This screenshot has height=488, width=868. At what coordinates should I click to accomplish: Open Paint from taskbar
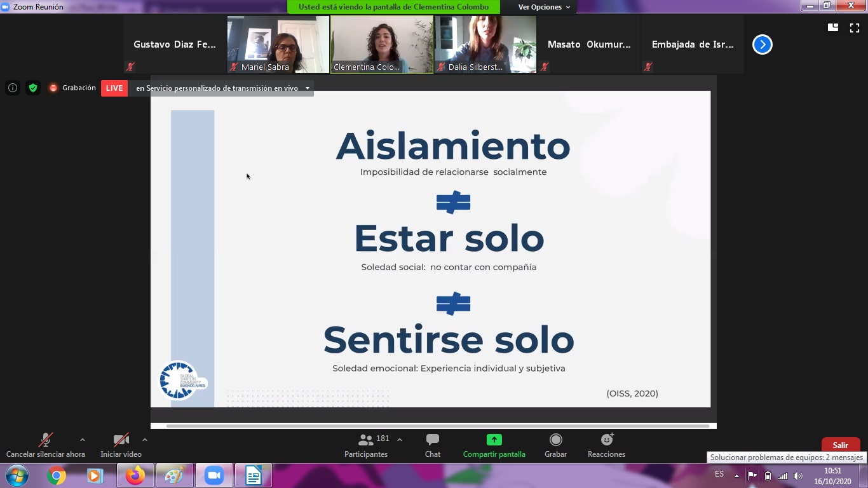(x=174, y=475)
